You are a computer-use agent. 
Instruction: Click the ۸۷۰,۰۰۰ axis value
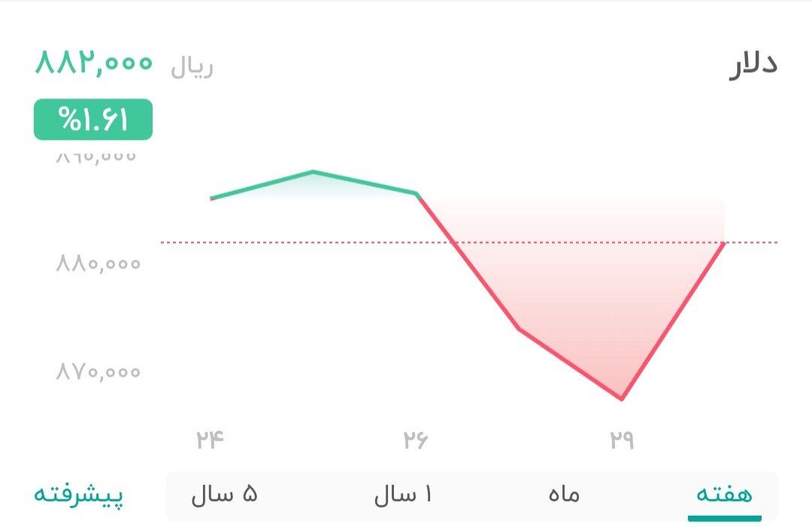point(98,371)
